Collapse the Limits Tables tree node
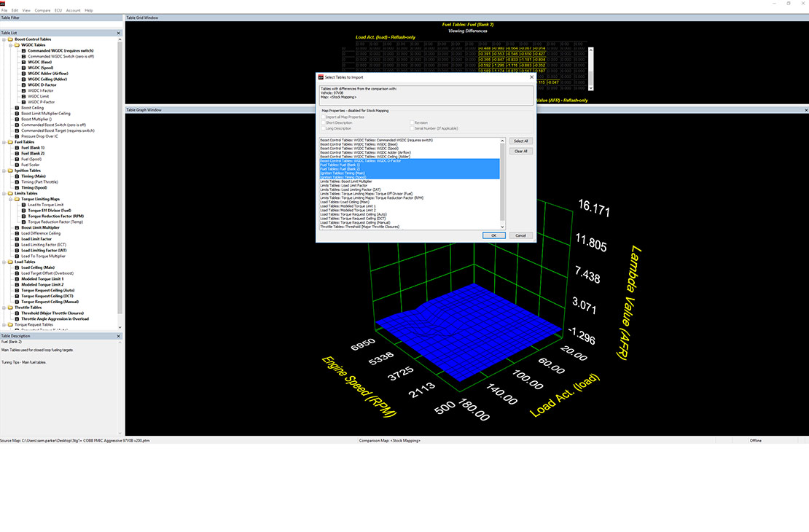Viewport: 809px width, 532px height. point(4,193)
